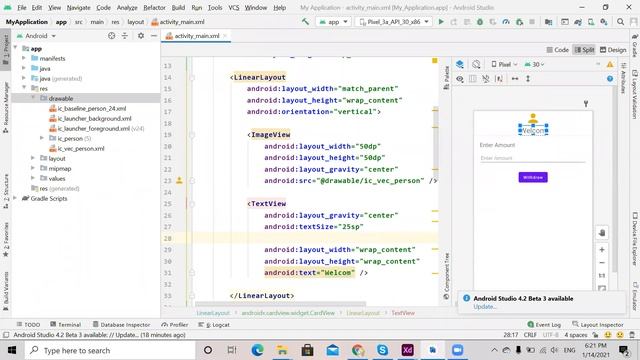
Task: Toggle view options eye icon in design toolbar
Action: 460,79
